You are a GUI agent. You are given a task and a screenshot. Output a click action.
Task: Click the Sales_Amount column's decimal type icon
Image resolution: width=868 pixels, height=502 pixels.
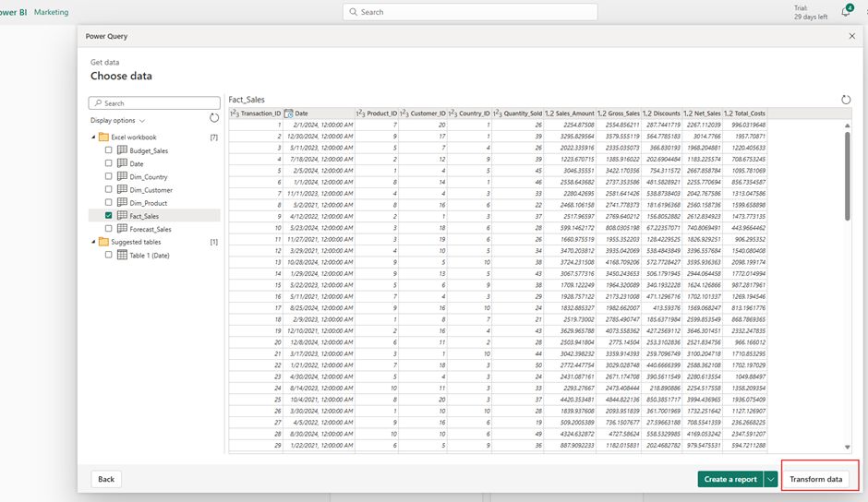(x=549, y=114)
